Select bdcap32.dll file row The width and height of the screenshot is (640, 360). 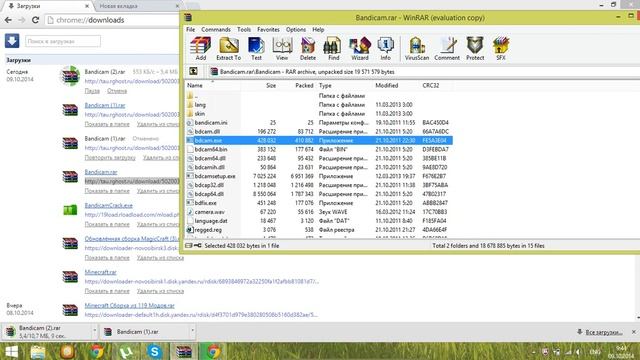(x=319, y=185)
